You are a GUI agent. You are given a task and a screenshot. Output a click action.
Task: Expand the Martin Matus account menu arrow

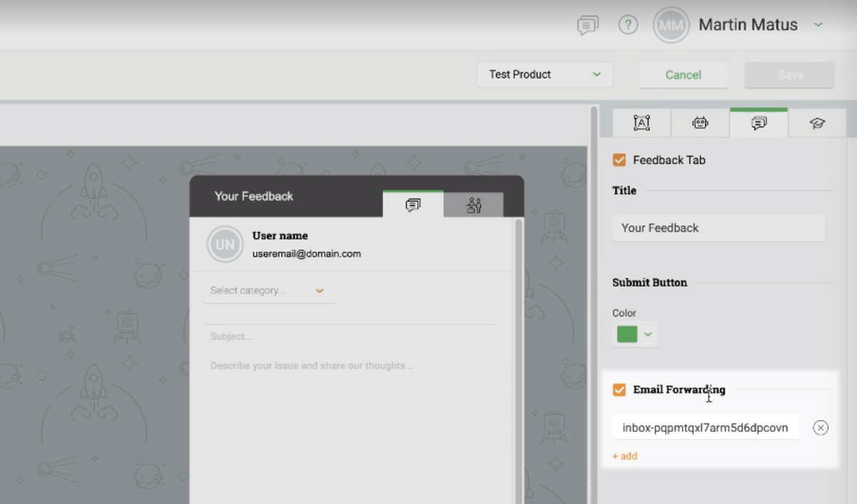point(818,24)
